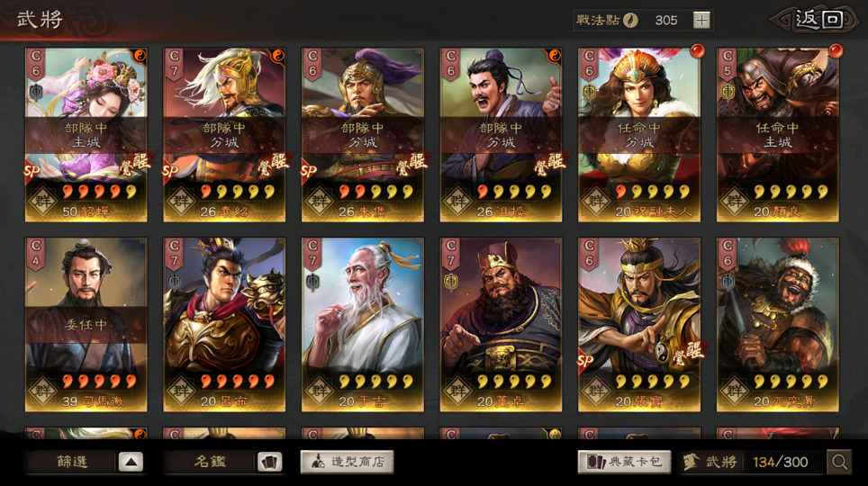
Task: Open the search magnifier icon
Action: [839, 462]
